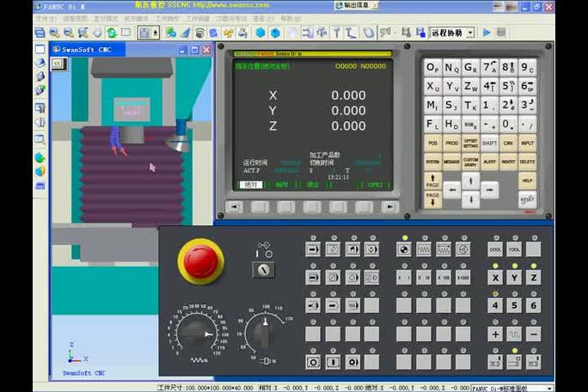This screenshot has width=588, height=392.
Task: Hit the red emergency stop button
Action: [x=200, y=261]
